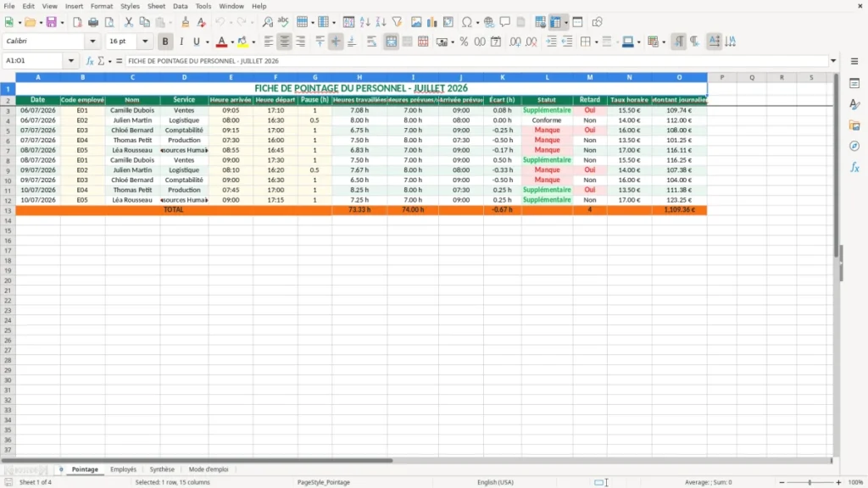The image size is (868, 488).
Task: Open Find & Replace tool
Action: point(267,22)
